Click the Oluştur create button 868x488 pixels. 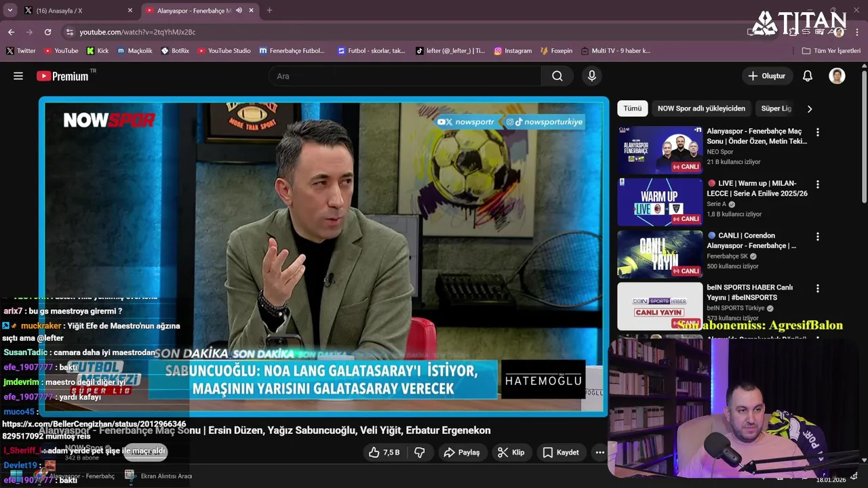point(766,76)
